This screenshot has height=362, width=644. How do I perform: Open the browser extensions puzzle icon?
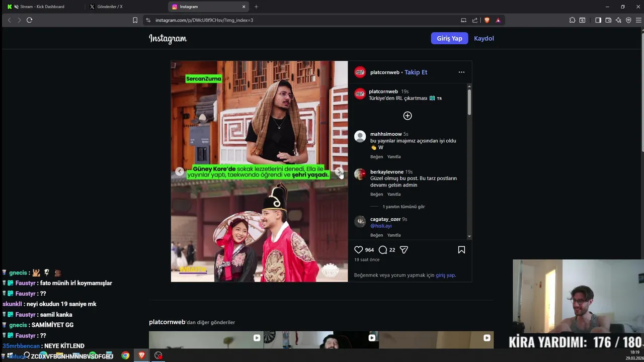[572, 20]
